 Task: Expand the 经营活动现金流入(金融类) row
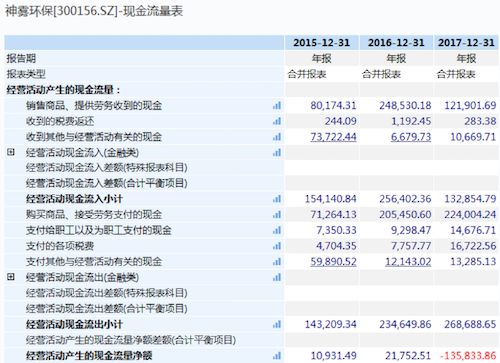click(11, 152)
